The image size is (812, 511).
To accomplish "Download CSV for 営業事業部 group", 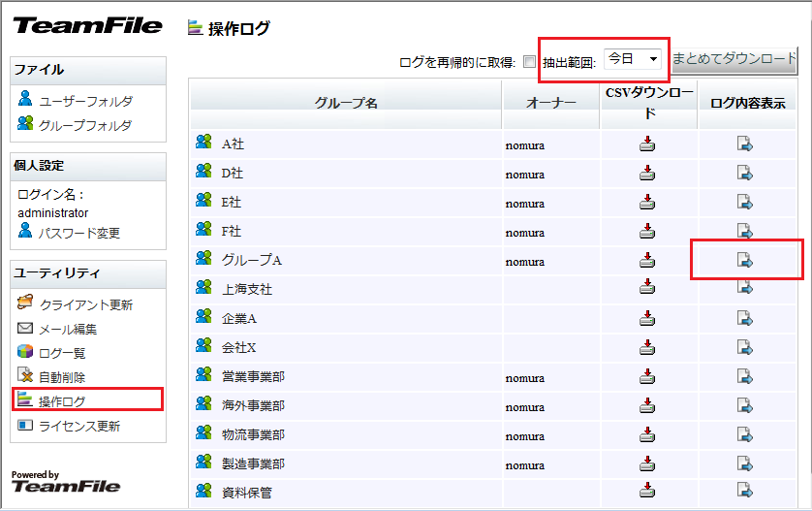I will [647, 375].
